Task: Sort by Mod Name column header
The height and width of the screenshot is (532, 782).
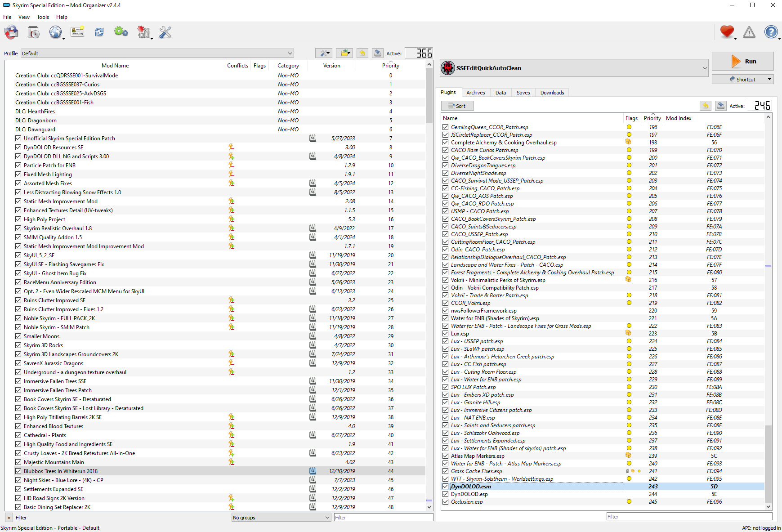Action: pyautogui.click(x=115, y=66)
